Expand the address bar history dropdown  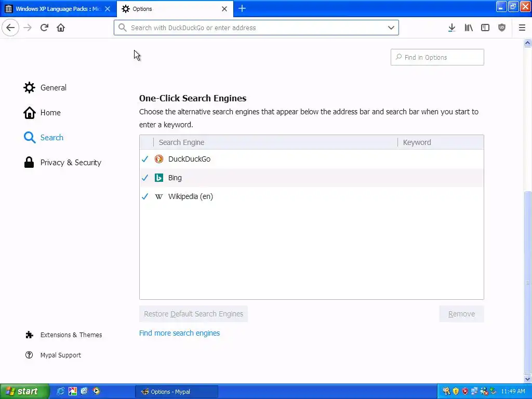tap(391, 28)
